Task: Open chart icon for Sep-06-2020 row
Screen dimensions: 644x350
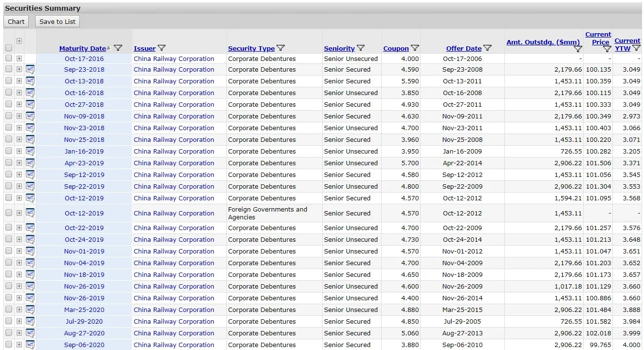Action: (x=30, y=345)
